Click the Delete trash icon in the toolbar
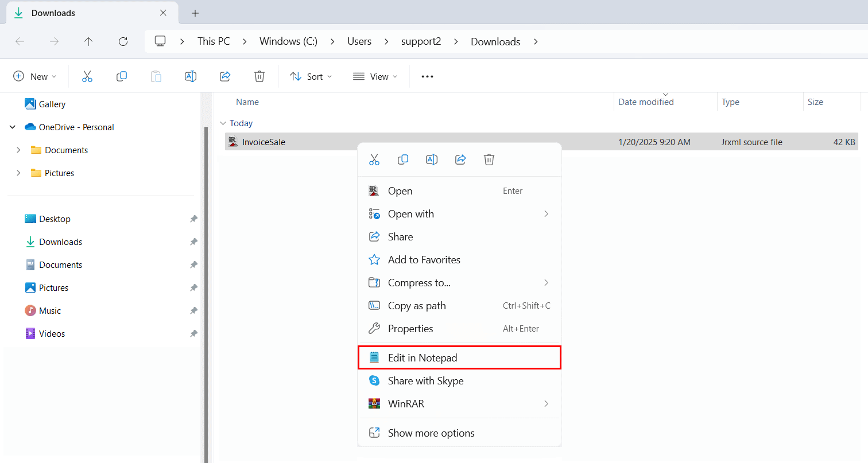 [x=259, y=76]
